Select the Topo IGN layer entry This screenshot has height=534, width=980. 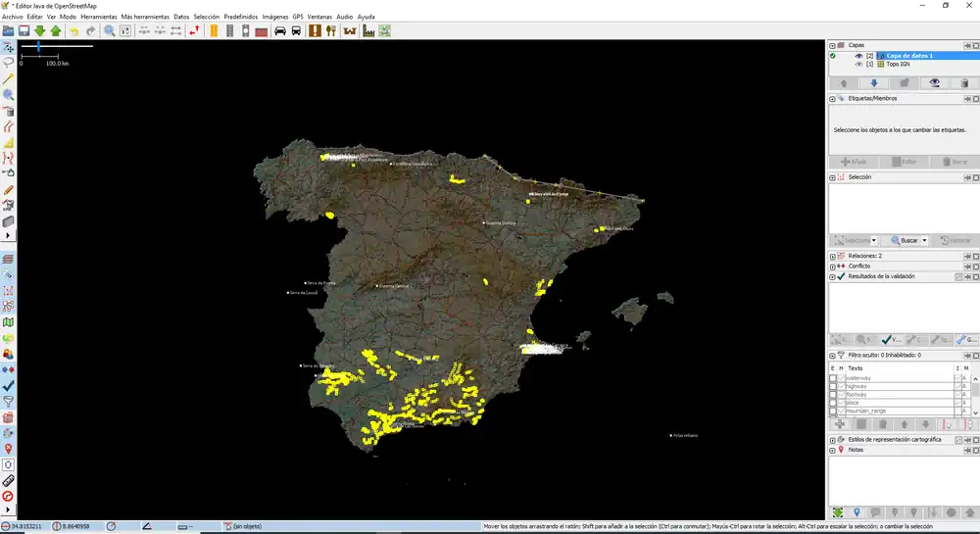897,64
